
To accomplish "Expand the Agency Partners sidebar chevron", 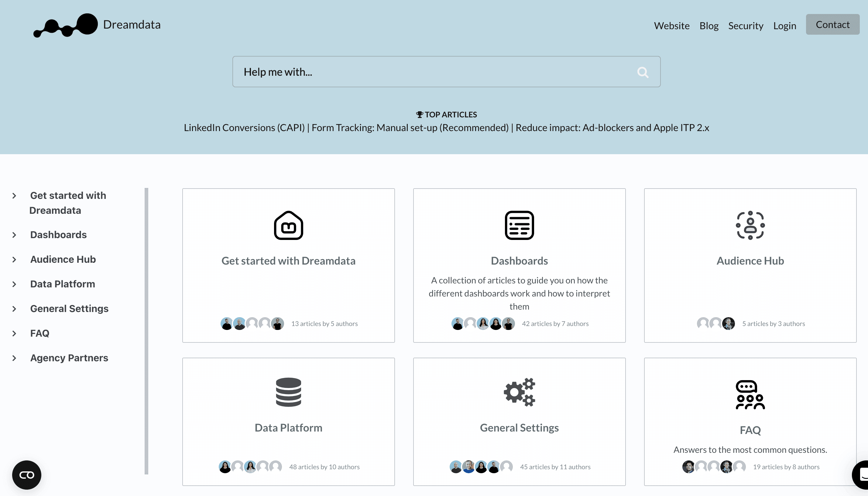I will point(14,358).
